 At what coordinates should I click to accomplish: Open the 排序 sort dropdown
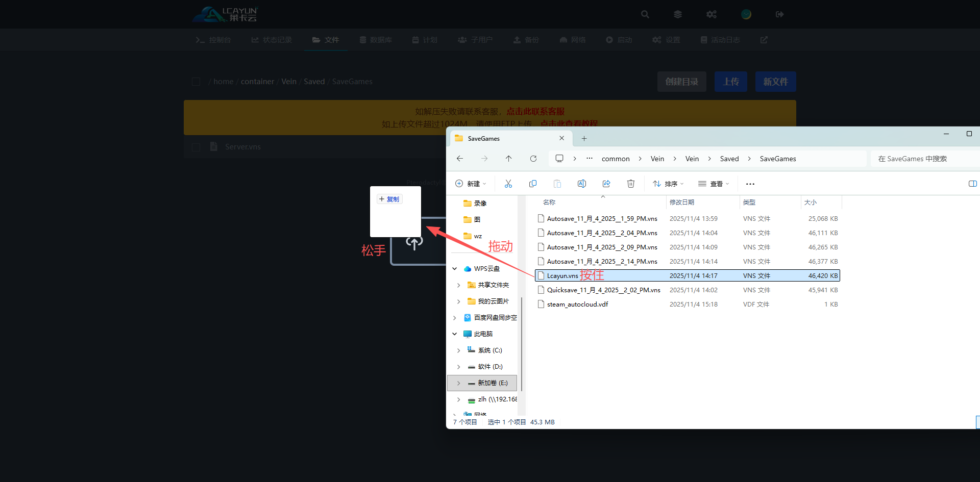[668, 184]
